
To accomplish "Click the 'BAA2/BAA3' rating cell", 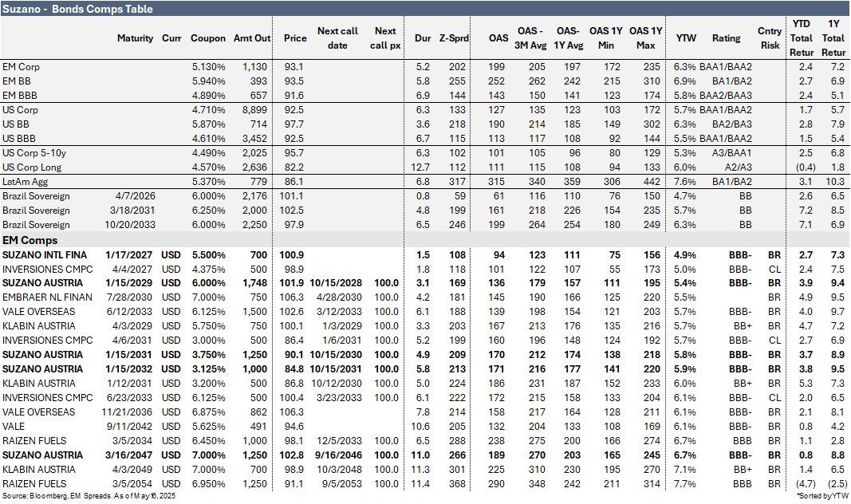I will click(x=726, y=96).
